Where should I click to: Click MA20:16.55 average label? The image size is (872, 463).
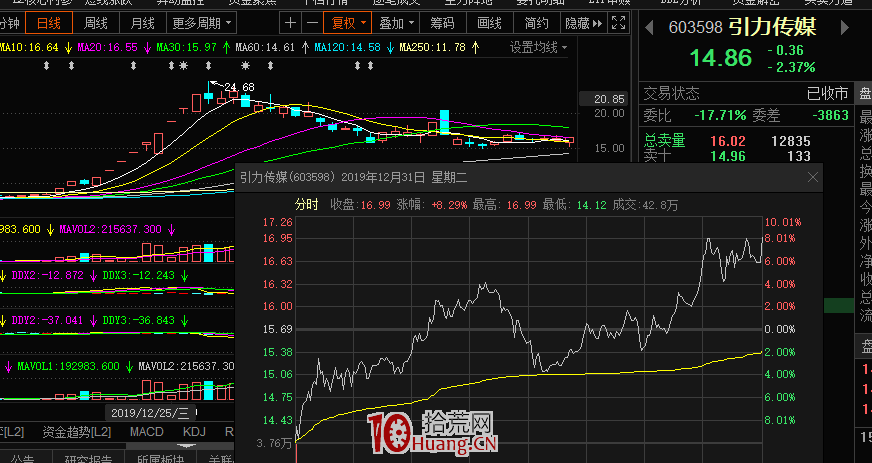[x=107, y=48]
